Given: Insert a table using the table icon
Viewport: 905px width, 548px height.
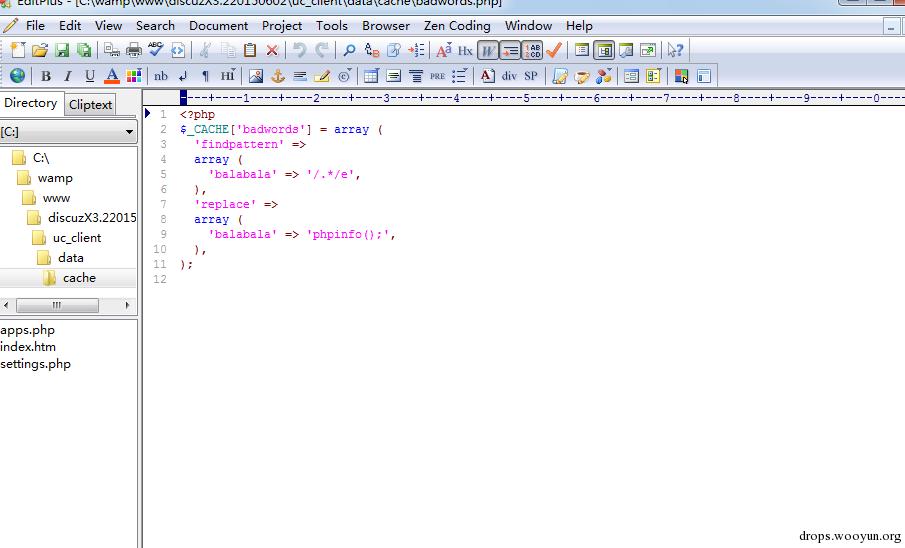Looking at the screenshot, I should point(371,76).
